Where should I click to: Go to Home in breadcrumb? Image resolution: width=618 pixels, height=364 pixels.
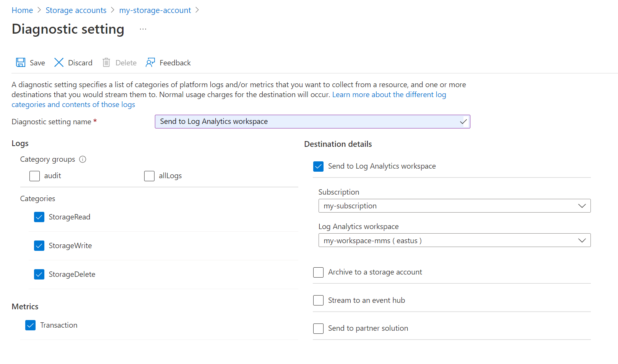pos(22,10)
